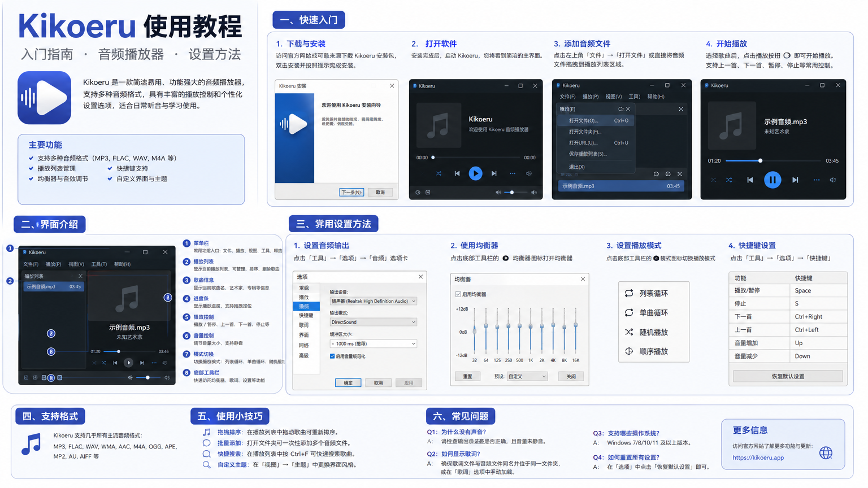Screen dimensions: 868x488
Task: Open 工具(T) menu in the step 3 window
Action: point(635,97)
